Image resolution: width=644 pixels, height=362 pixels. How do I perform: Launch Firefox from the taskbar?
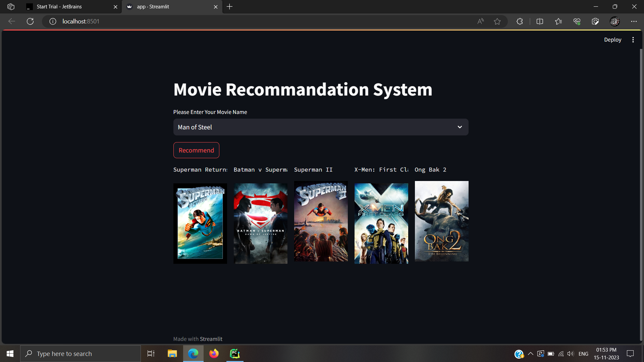[214, 353]
